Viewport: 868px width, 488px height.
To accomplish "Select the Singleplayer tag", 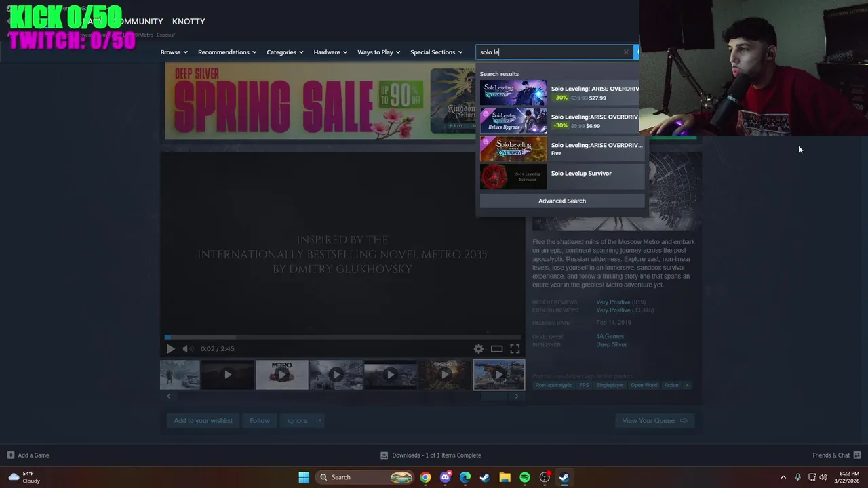I will (610, 385).
